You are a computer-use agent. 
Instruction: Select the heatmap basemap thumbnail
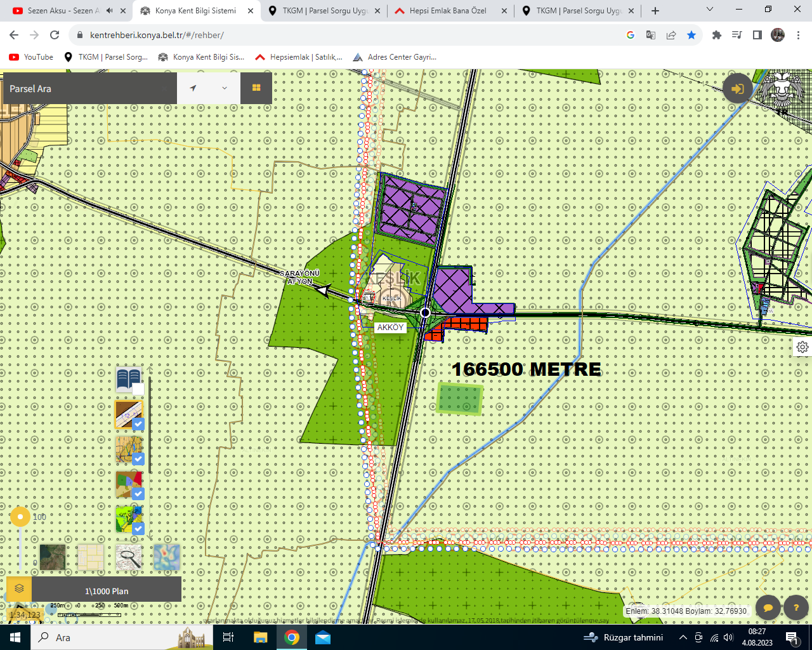[x=167, y=557]
